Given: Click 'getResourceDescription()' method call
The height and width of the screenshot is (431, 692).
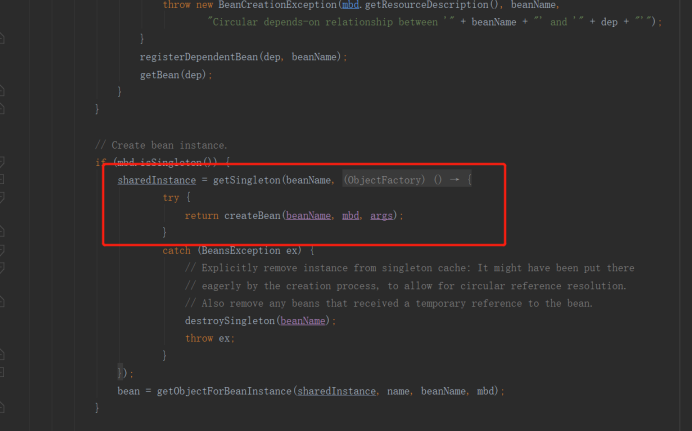Looking at the screenshot, I should click(432, 5).
